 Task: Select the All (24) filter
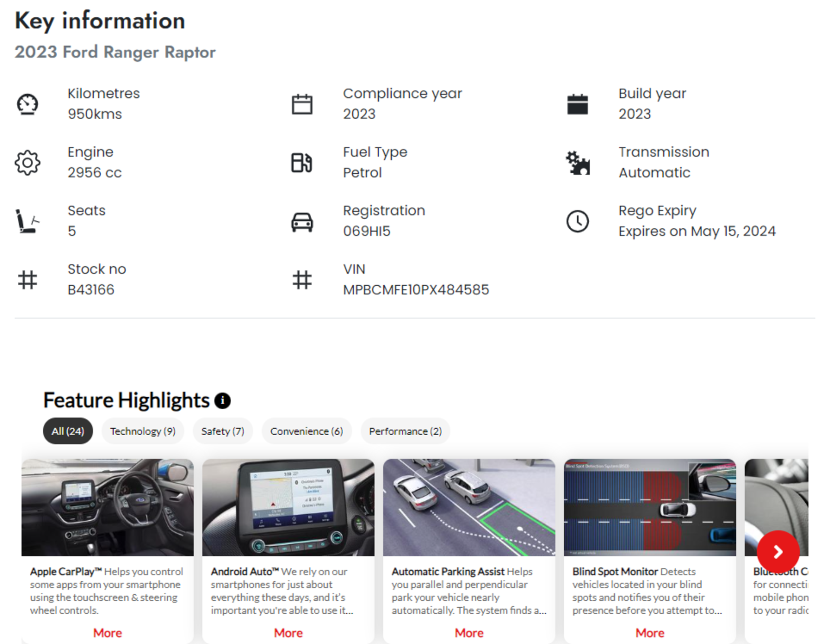[x=68, y=431]
